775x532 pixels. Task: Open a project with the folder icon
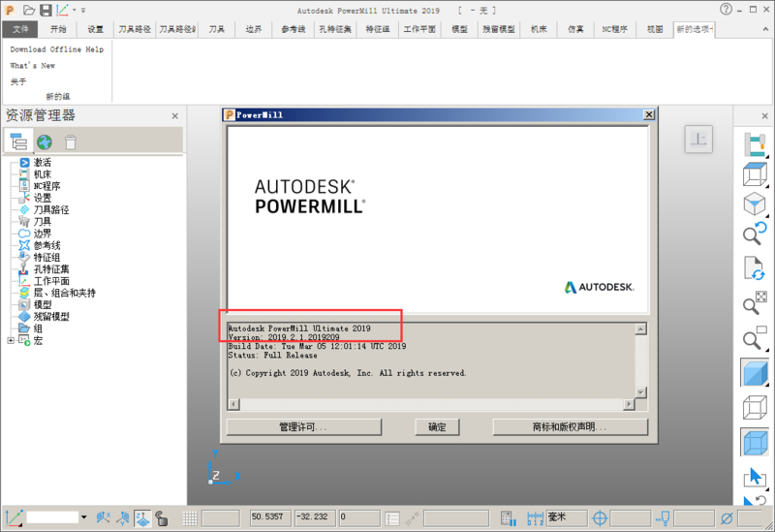point(29,10)
